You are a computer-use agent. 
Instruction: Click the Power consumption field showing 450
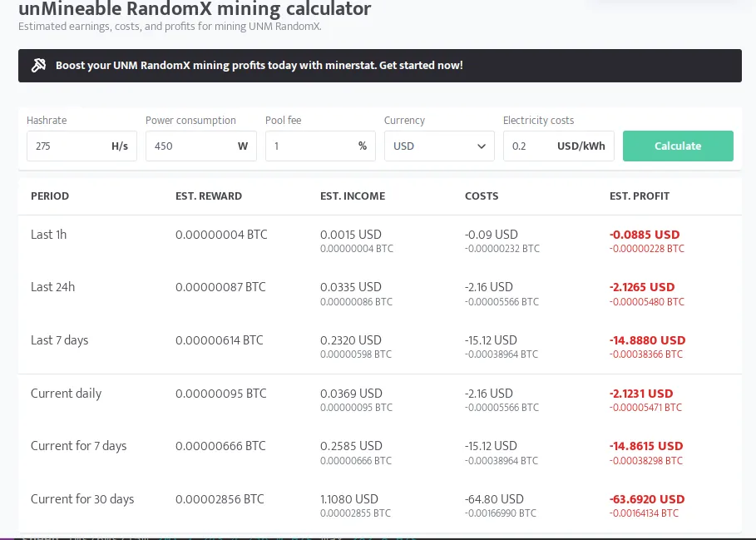tap(201, 146)
